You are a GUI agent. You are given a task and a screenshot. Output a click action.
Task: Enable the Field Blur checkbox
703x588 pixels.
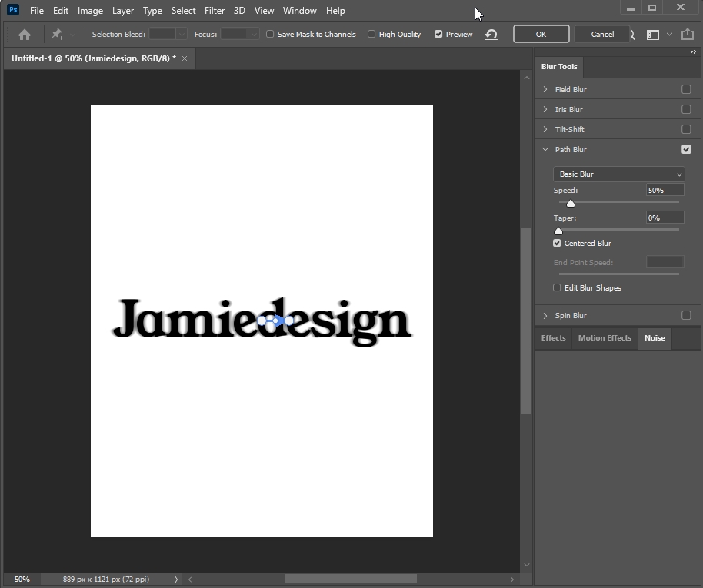pyautogui.click(x=686, y=89)
